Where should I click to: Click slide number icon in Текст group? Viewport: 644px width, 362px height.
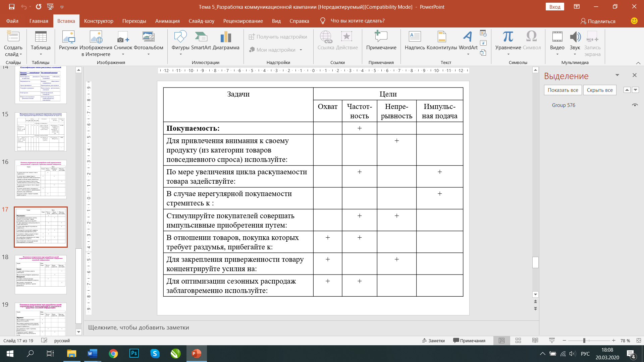483,43
